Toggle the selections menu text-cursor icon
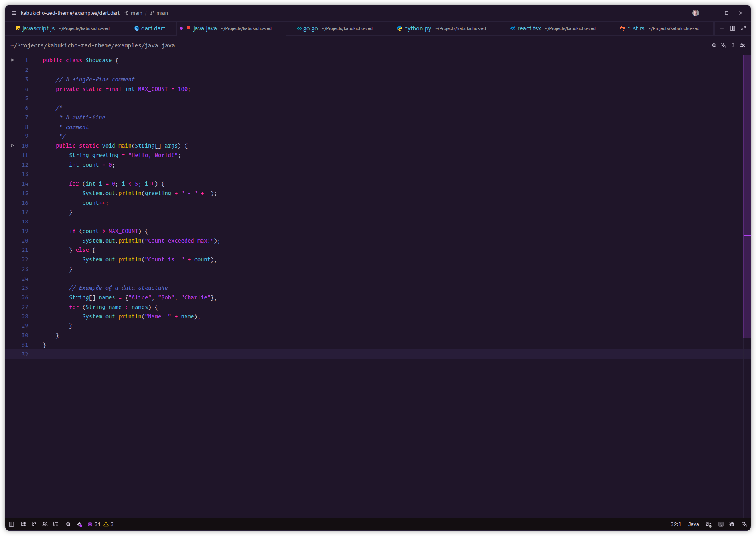The height and width of the screenshot is (536, 756). [x=733, y=45]
